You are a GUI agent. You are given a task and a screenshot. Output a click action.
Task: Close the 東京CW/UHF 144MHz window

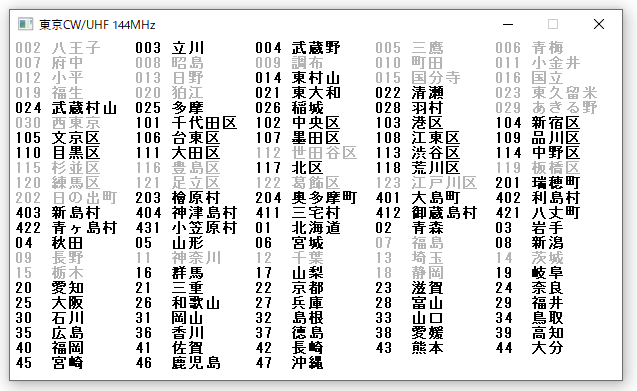point(599,24)
